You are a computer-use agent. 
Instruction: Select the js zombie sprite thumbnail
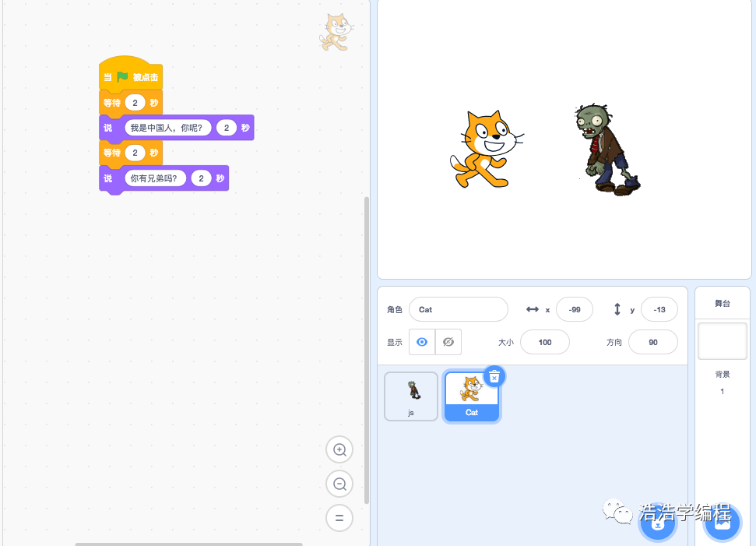[x=411, y=396]
